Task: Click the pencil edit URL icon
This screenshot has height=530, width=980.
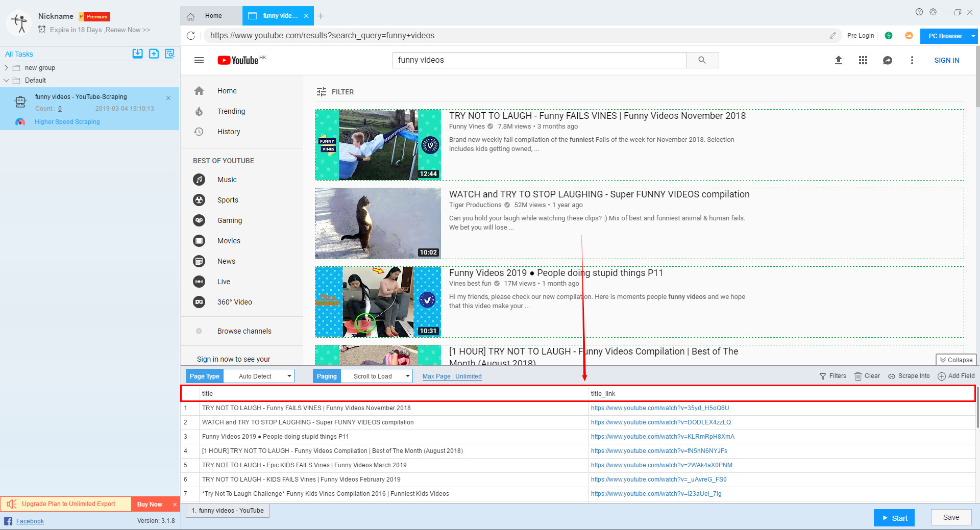Action: pyautogui.click(x=832, y=36)
